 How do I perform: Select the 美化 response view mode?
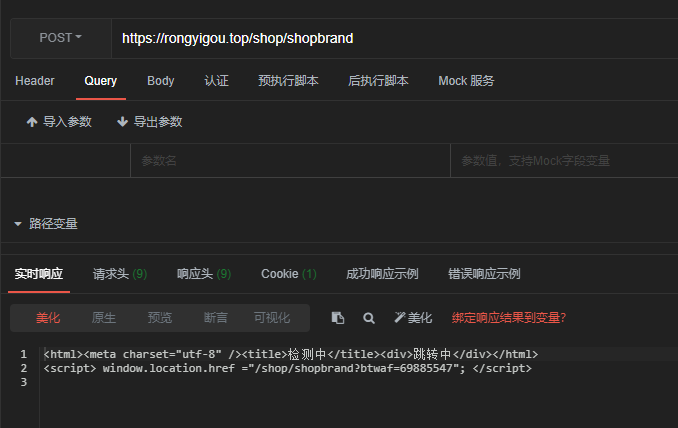(48, 318)
